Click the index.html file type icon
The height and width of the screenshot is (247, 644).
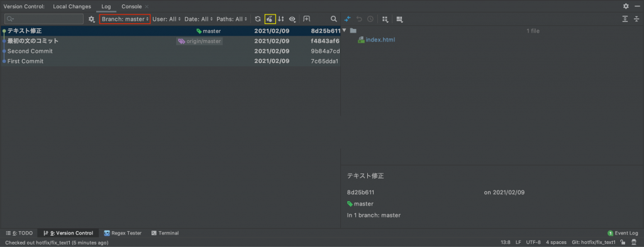(361, 40)
